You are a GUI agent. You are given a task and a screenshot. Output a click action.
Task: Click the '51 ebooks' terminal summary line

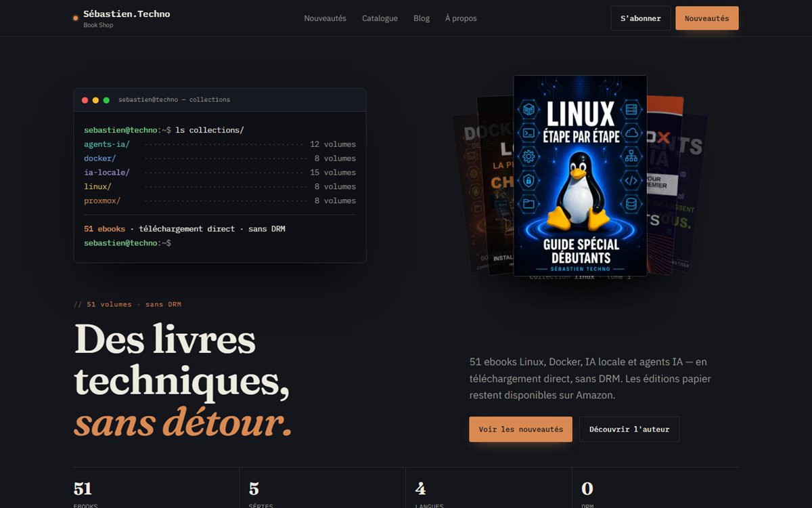coord(185,229)
